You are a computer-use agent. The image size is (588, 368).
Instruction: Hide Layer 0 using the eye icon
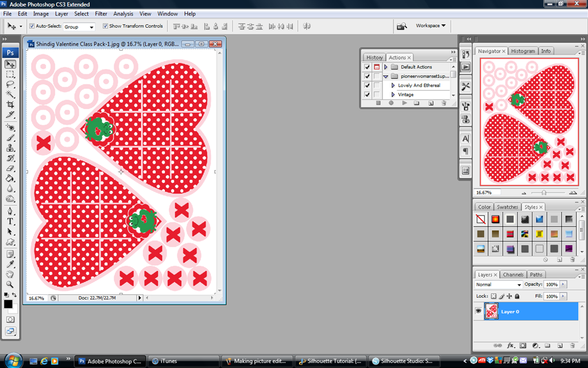coord(478,311)
